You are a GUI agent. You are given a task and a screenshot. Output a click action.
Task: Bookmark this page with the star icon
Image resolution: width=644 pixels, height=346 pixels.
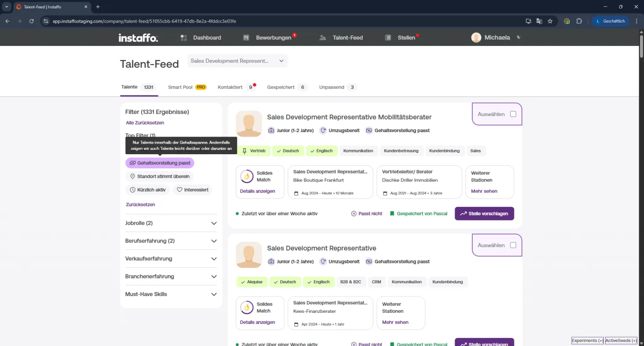(550, 21)
